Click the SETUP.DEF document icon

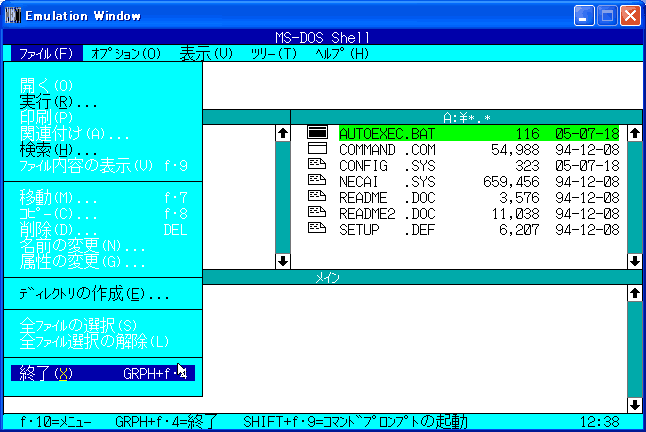[x=317, y=228]
